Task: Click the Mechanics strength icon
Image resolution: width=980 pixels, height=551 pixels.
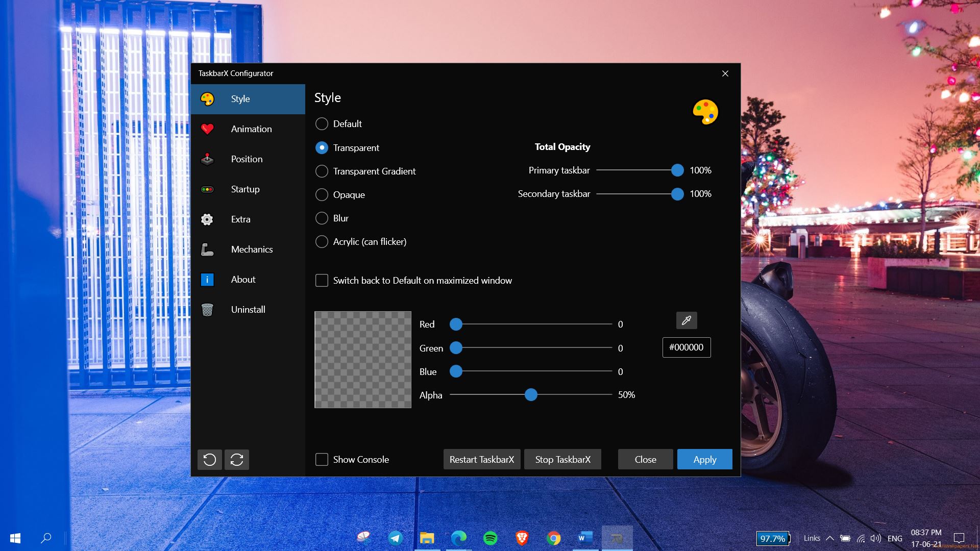Action: pos(208,249)
